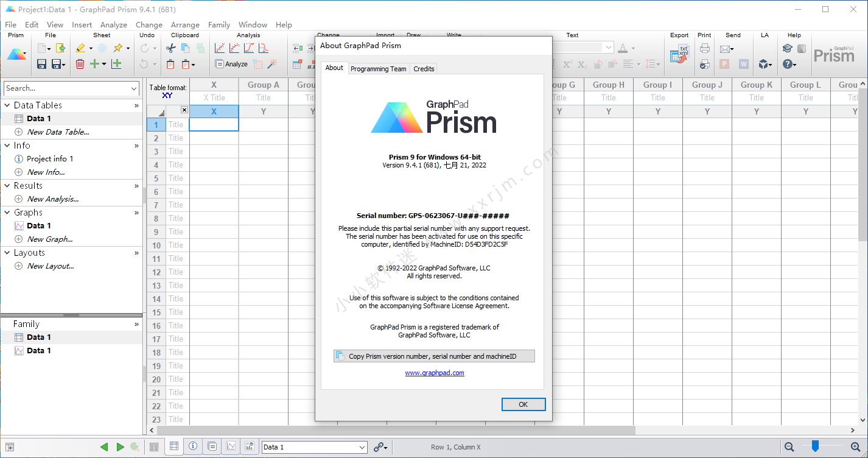Click the zoom slider in status bar
The height and width of the screenshot is (458, 868).
click(x=815, y=446)
